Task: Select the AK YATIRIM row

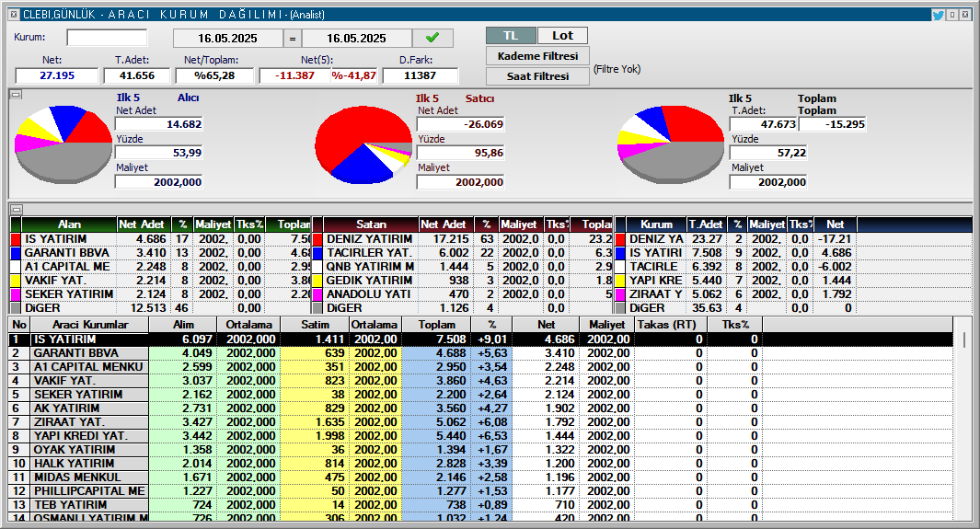Action: (x=480, y=408)
